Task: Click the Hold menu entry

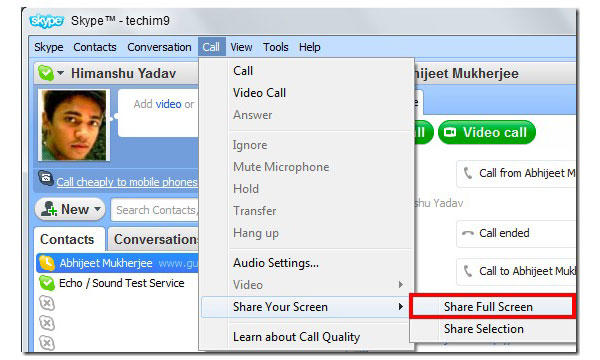Action: tap(306, 189)
